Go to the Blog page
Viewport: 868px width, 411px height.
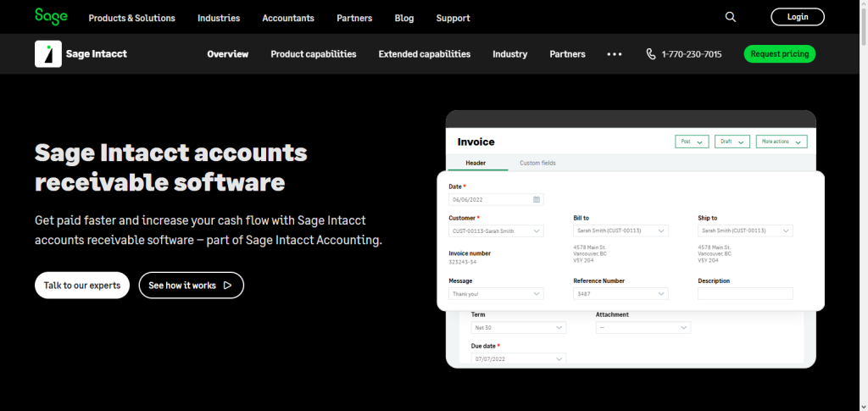pos(404,18)
